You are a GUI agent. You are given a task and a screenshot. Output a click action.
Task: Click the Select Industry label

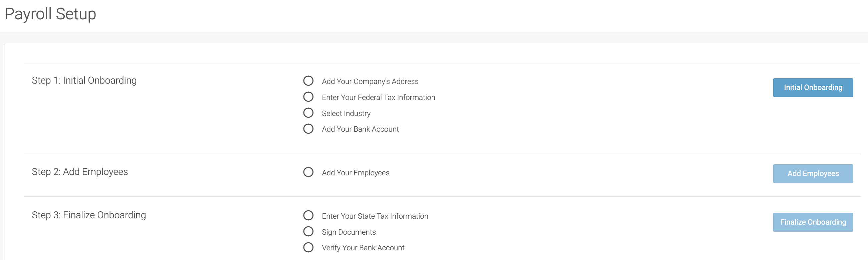point(346,113)
